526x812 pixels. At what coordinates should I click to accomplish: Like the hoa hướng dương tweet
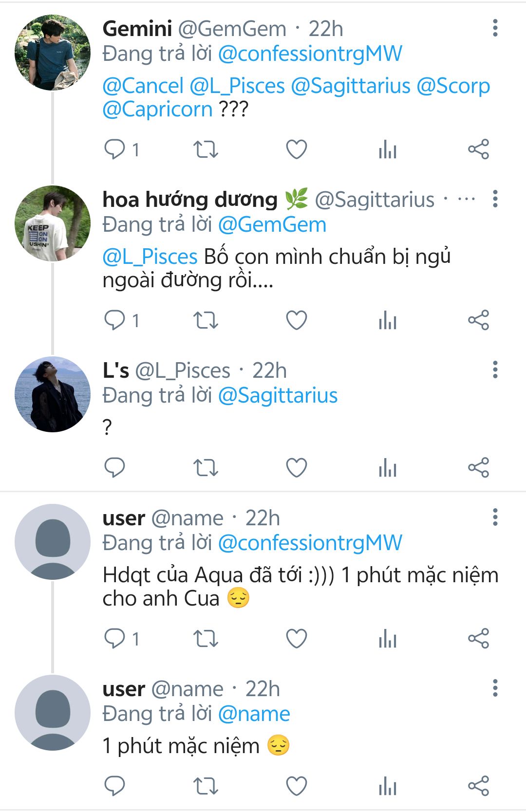[296, 321]
